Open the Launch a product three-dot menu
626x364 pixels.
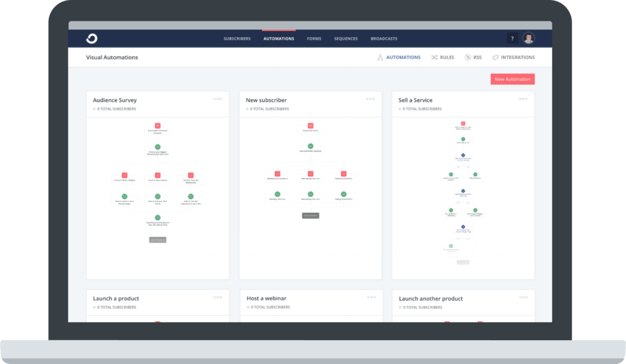217,297
